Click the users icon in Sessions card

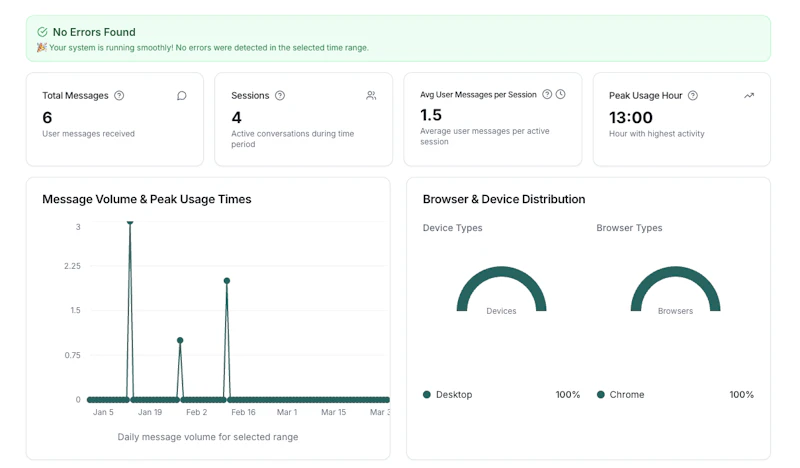(x=371, y=95)
